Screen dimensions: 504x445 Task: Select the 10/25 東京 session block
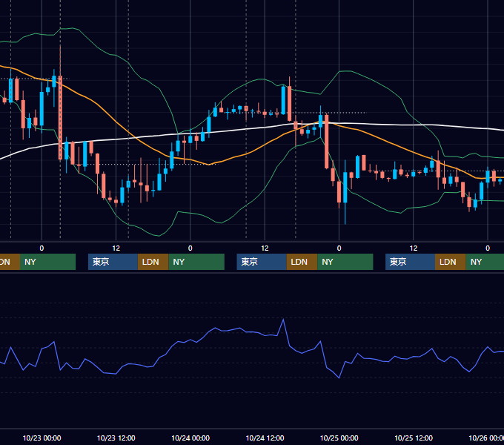coord(410,262)
